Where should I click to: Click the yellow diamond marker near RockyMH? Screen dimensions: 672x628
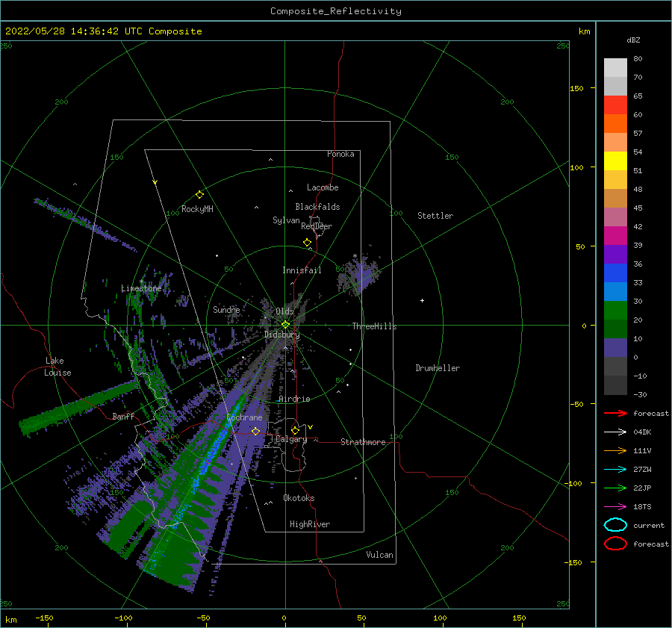[199, 195]
